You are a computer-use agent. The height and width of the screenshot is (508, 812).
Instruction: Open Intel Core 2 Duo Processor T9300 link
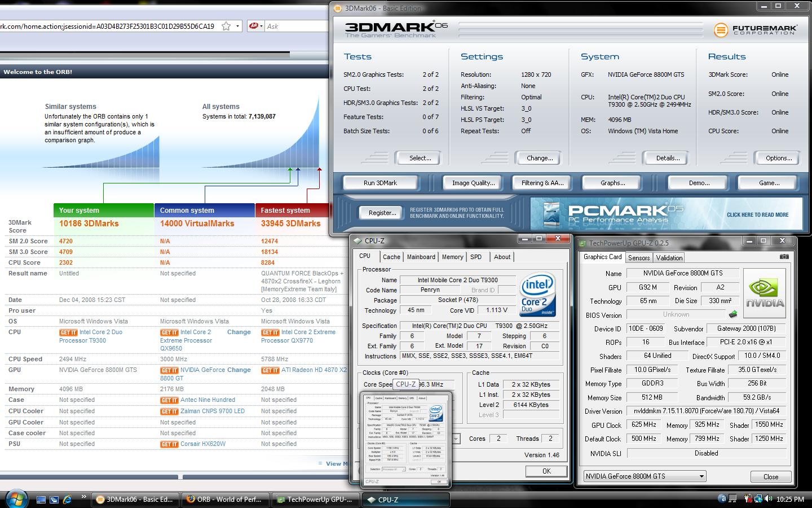point(91,336)
